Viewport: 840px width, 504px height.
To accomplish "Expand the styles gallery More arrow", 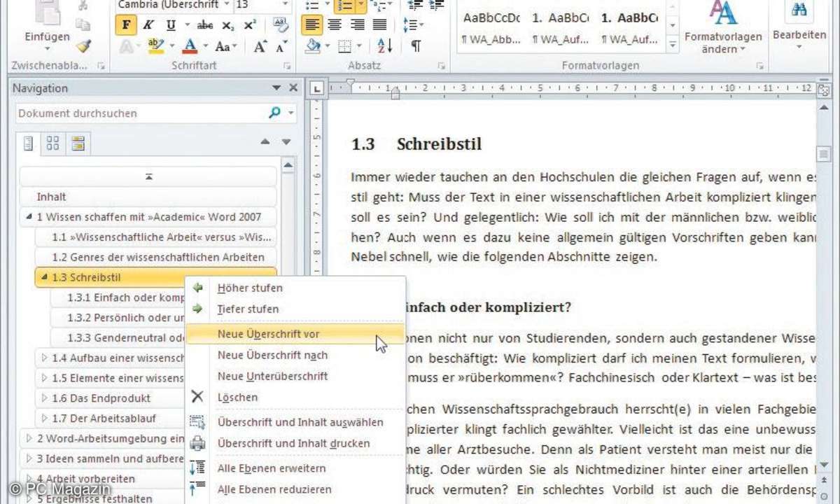I will (x=673, y=44).
